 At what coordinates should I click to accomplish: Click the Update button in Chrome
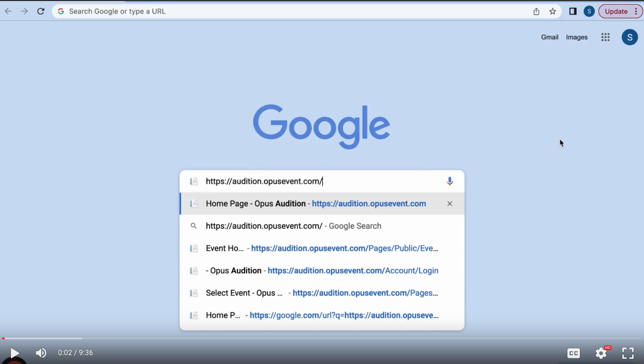coord(621,11)
